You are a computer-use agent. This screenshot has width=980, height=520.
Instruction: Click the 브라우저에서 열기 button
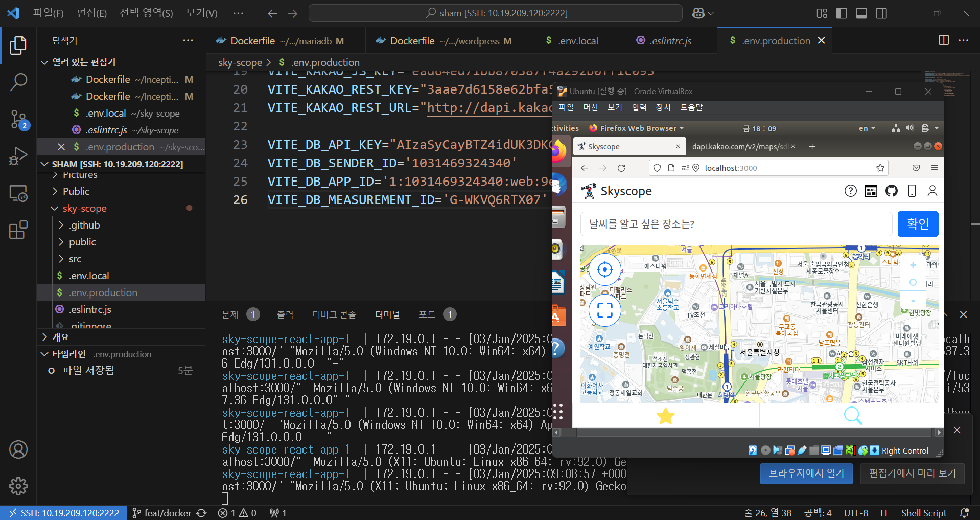pyautogui.click(x=806, y=473)
